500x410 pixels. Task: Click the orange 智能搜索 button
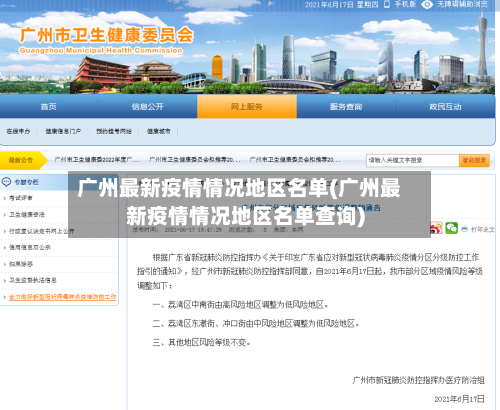tap(474, 160)
